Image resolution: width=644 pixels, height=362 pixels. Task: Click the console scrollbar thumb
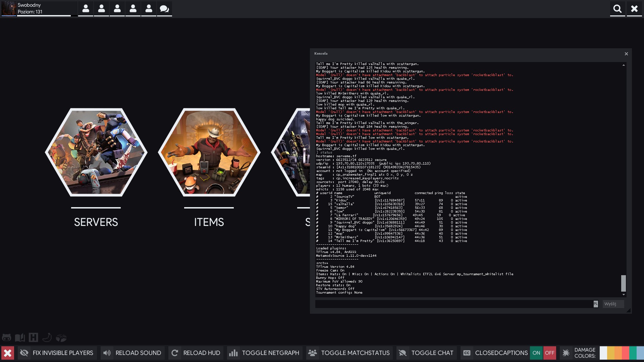click(x=624, y=283)
